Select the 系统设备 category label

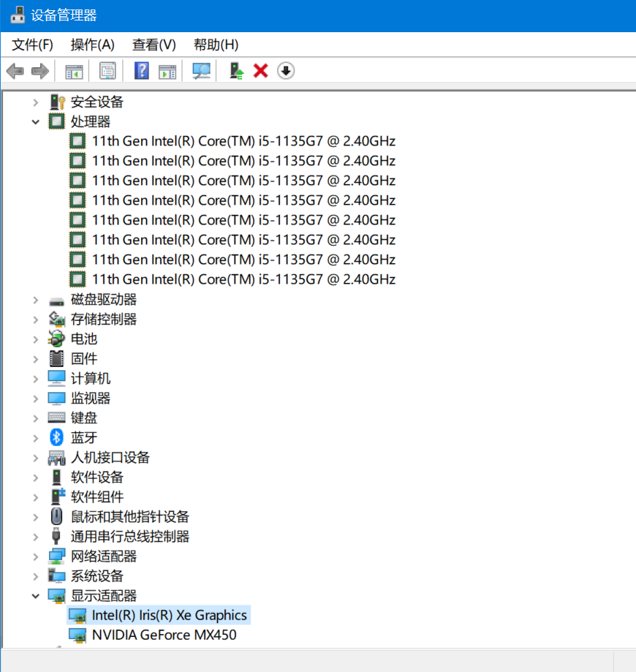pos(97,576)
